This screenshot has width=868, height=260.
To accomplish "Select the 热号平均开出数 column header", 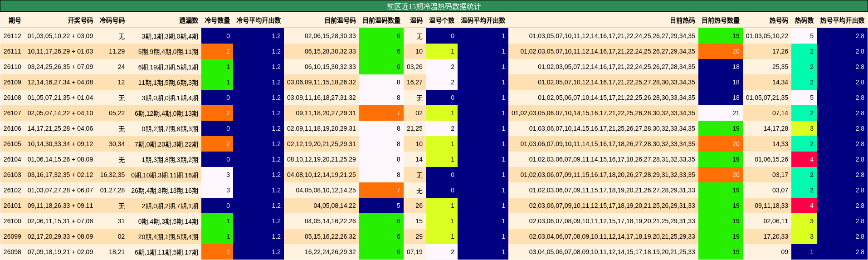I will (x=842, y=20).
